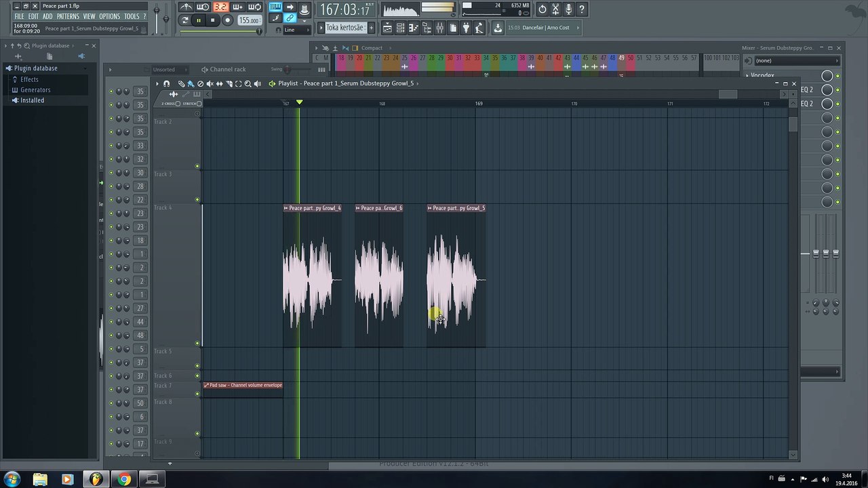
Task: Select the 'Peace part..py Growl_4' audio clip
Action: (x=312, y=275)
